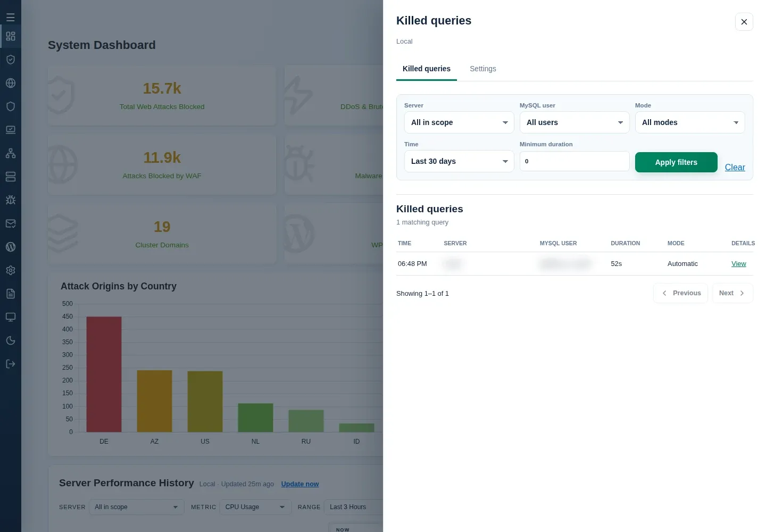Click the red DE bar in chart
The image size is (766, 532).
click(x=104, y=374)
